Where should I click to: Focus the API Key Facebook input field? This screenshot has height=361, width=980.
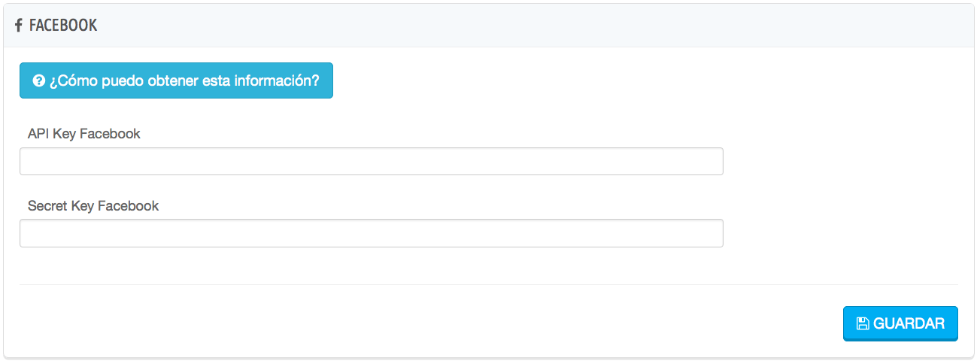coord(371,161)
